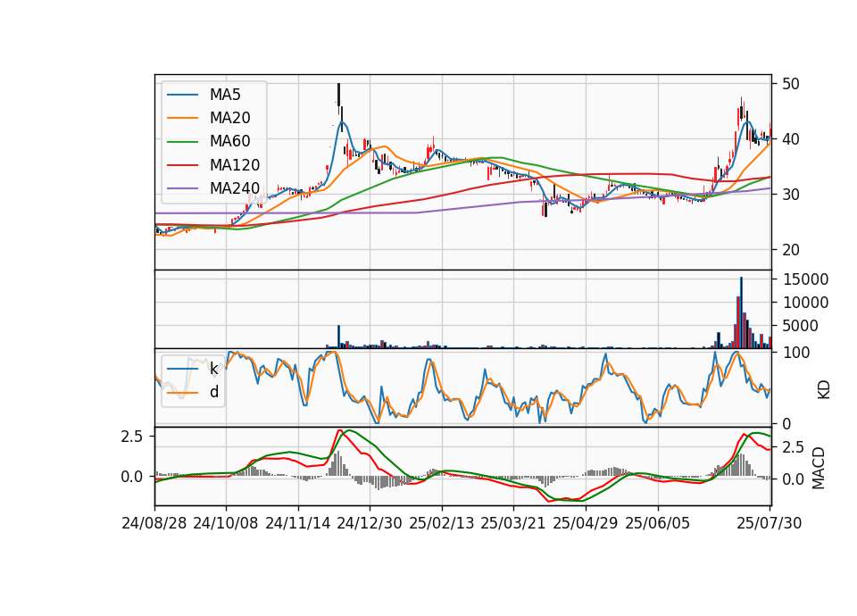Click the tallest volume bar near 15000

[742, 312]
